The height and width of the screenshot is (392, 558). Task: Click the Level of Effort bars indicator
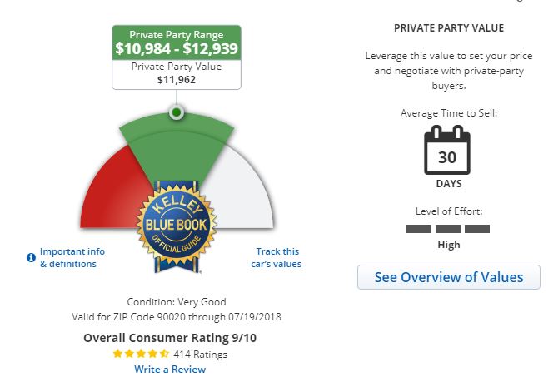pyautogui.click(x=447, y=228)
